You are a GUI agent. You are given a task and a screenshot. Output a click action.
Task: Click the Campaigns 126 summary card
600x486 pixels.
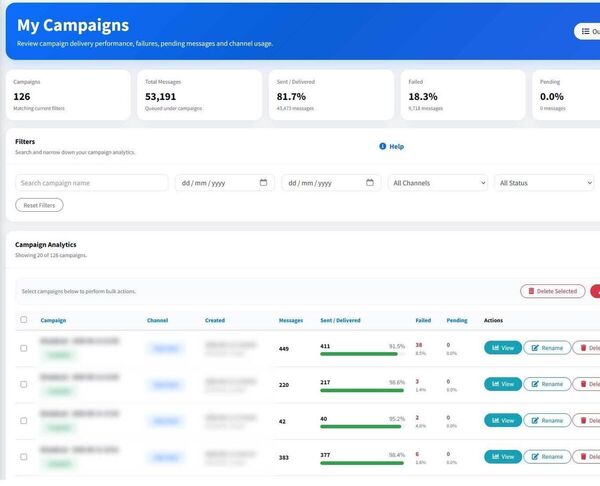68,95
